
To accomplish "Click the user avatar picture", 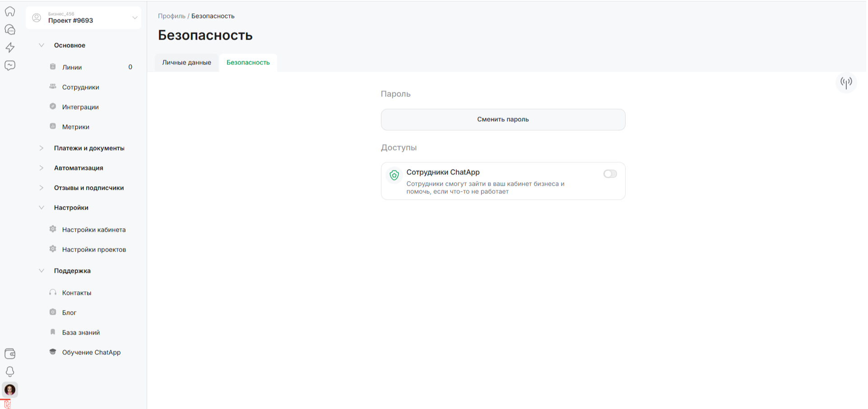I will tap(10, 390).
